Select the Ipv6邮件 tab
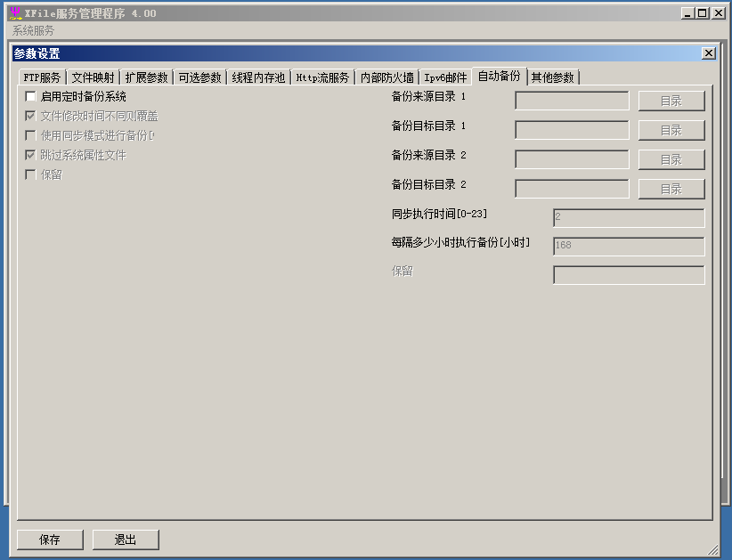This screenshot has height=560, width=732. [445, 77]
